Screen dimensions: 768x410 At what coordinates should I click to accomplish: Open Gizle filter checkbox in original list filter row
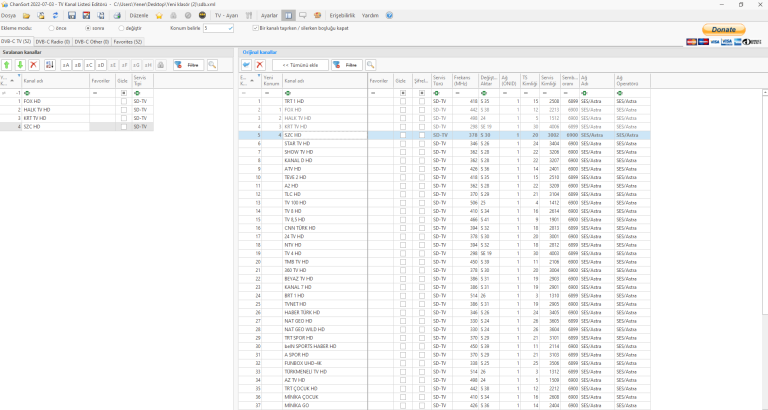(403, 93)
